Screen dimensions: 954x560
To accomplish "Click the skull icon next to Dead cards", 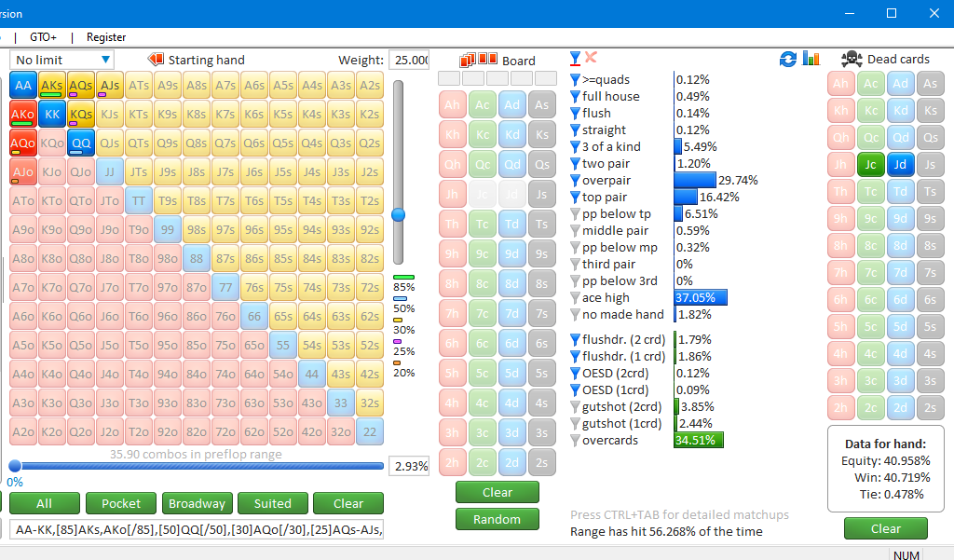I will pos(852,59).
